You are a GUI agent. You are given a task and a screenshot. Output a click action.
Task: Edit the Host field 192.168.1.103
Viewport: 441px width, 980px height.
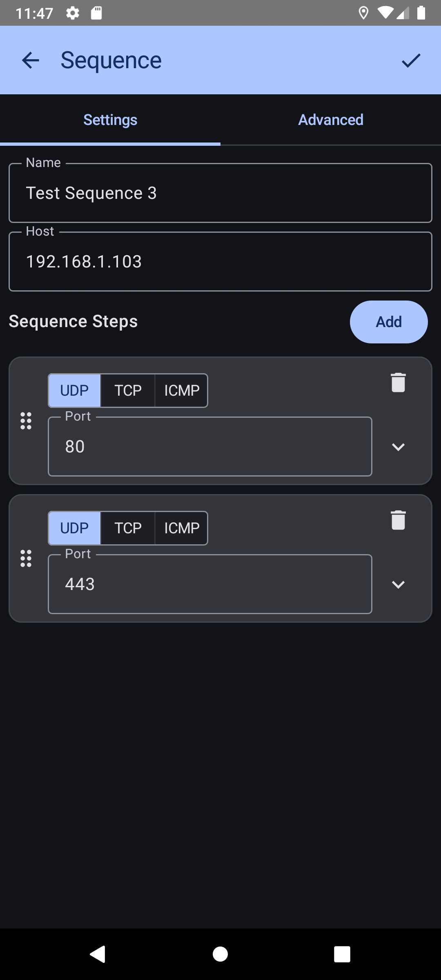[x=220, y=262]
